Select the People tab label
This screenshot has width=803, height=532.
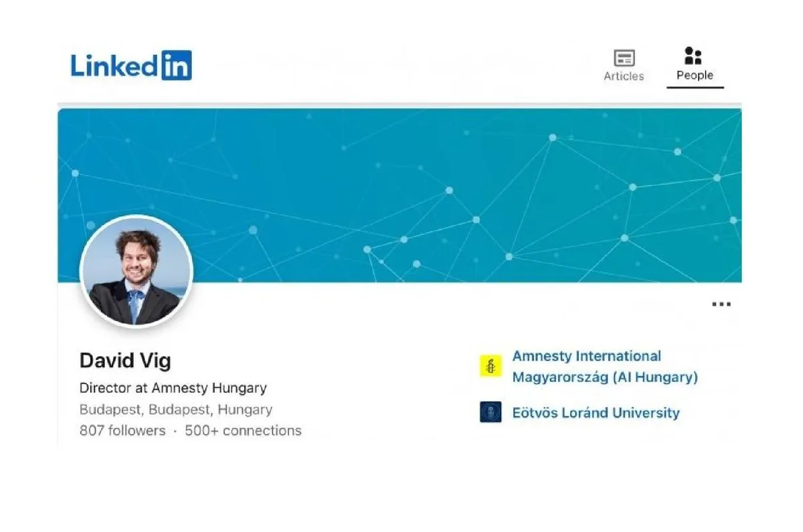(695, 76)
